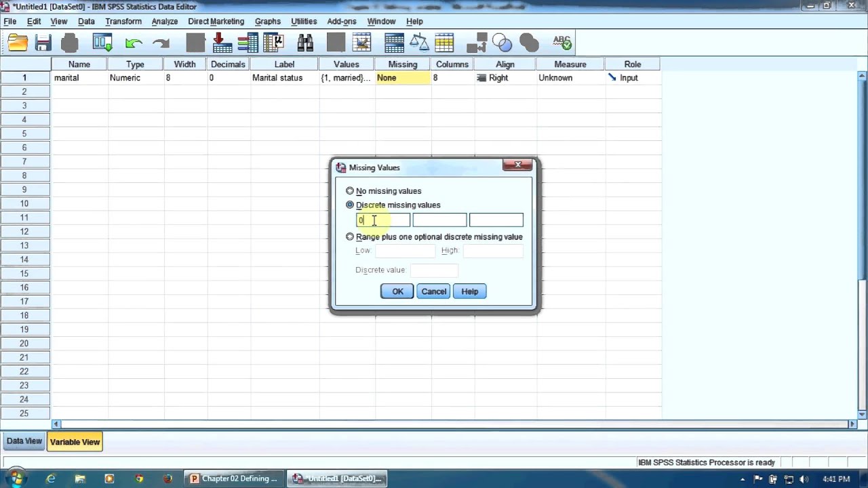Viewport: 868px width, 488px height.
Task: Click Cancel in the Missing Values dialog
Action: click(434, 291)
